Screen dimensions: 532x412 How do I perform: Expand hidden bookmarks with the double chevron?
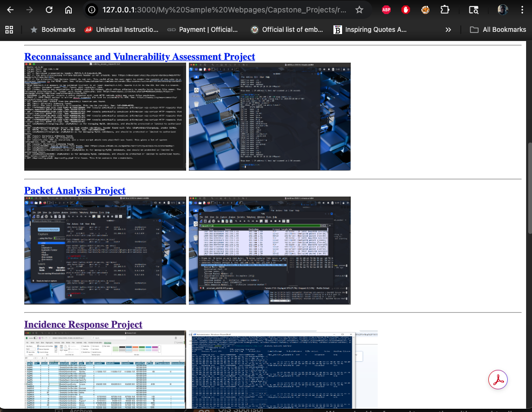[x=448, y=30]
